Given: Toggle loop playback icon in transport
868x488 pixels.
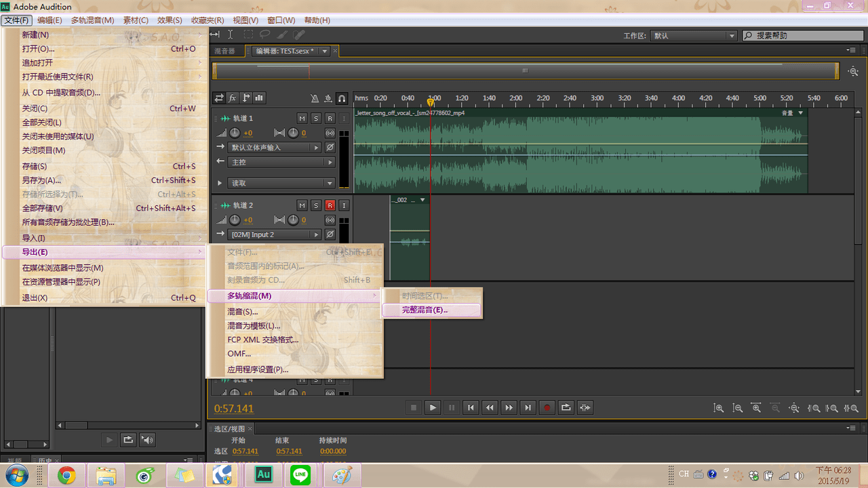Looking at the screenshot, I should (x=566, y=407).
